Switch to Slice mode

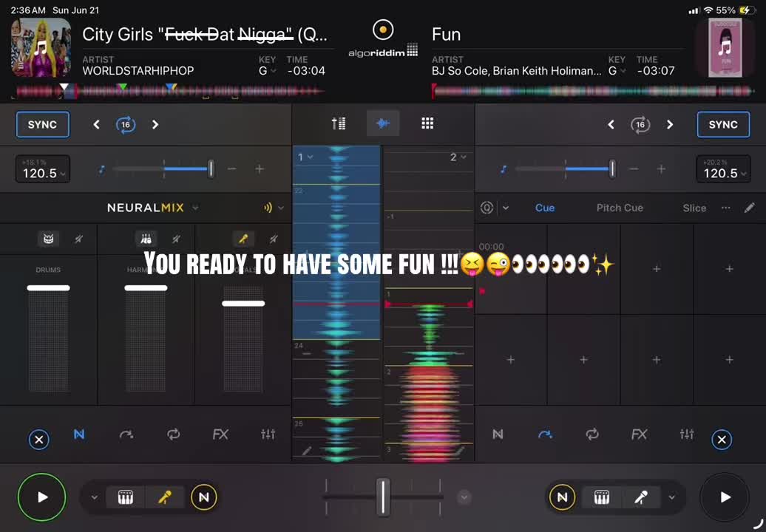point(694,208)
